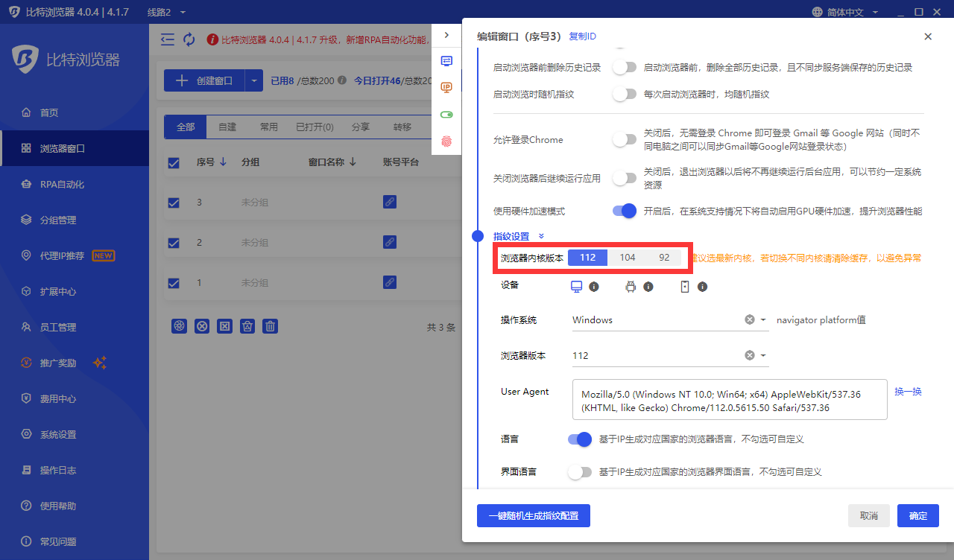The height and width of the screenshot is (560, 954).
Task: Open RPA自动化 in the sidebar
Action: coord(75,184)
